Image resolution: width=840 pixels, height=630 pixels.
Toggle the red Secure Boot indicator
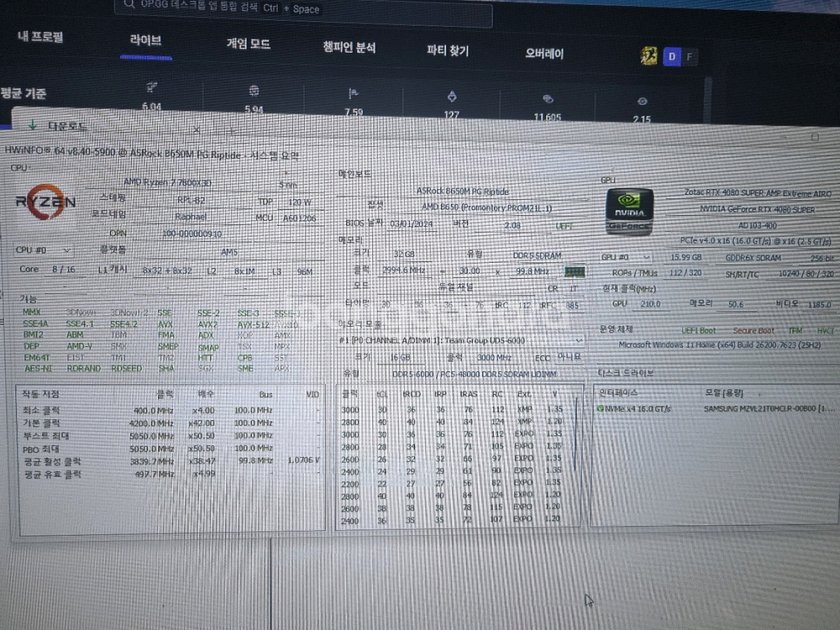[x=753, y=331]
